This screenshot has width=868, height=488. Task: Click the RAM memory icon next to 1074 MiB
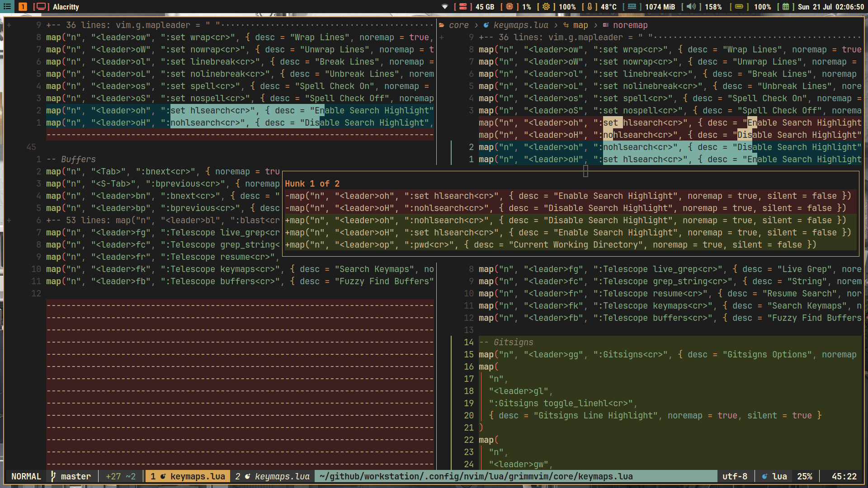click(x=632, y=7)
